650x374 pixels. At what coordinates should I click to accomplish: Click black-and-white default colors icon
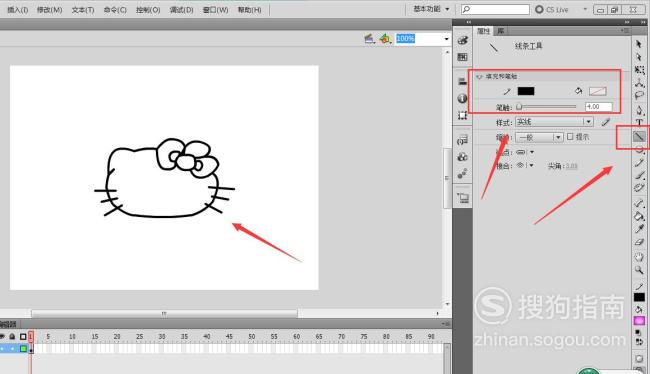click(638, 333)
